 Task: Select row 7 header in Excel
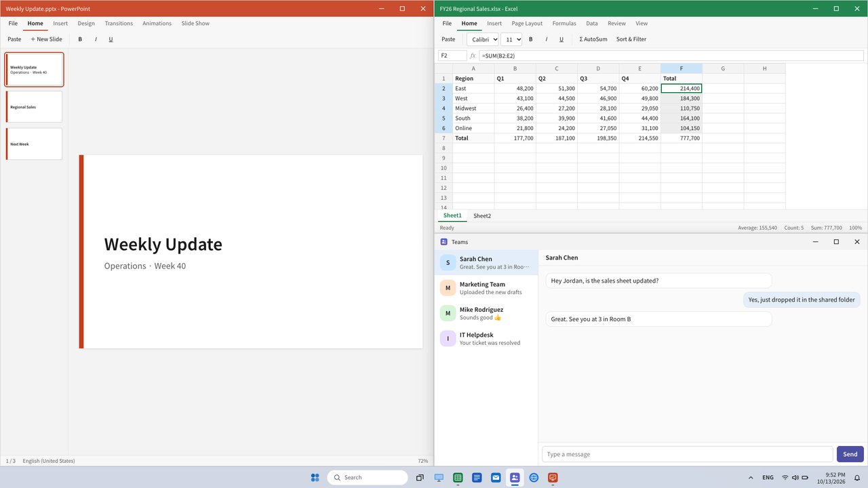coord(443,138)
